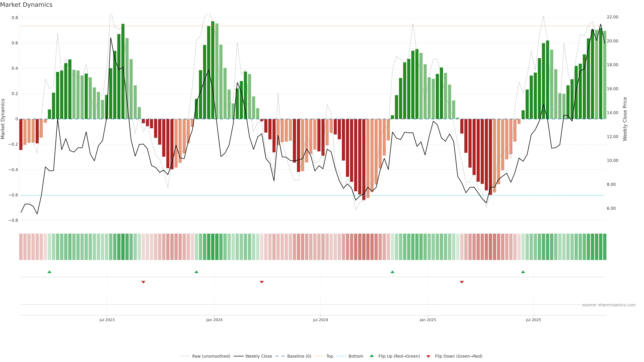Click the red Flip Down marker after Jul 2023
Viewport: 644px width, 362px height.
[143, 282]
